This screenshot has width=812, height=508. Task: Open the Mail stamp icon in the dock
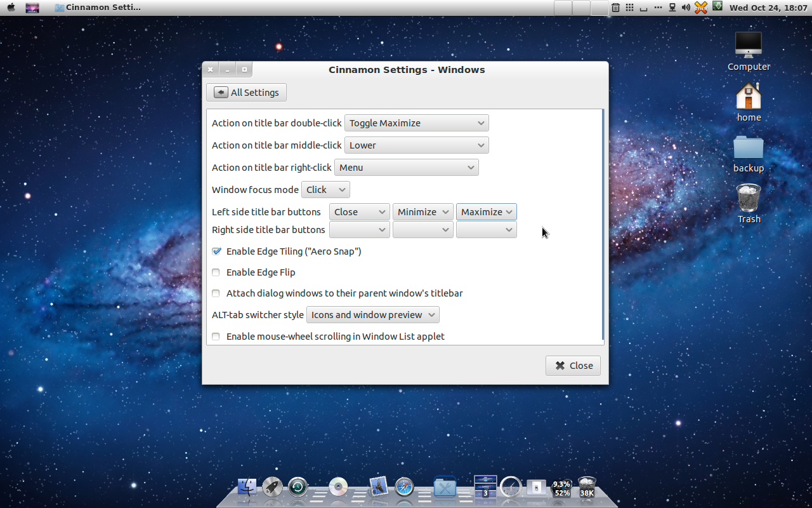[x=379, y=487]
